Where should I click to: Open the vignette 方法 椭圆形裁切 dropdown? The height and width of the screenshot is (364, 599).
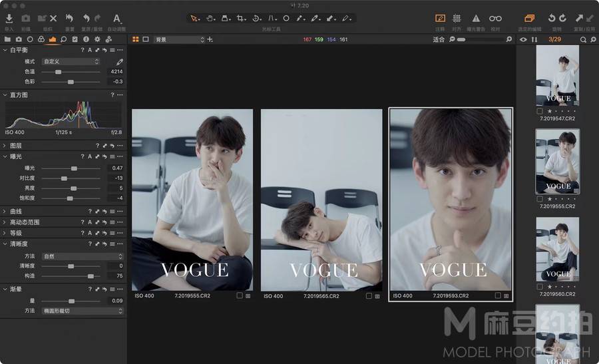(83, 311)
